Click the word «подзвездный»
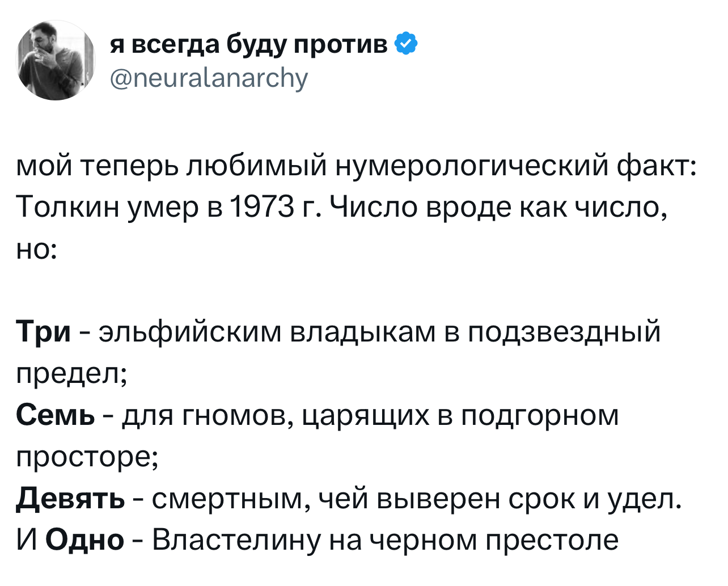 click(x=565, y=331)
